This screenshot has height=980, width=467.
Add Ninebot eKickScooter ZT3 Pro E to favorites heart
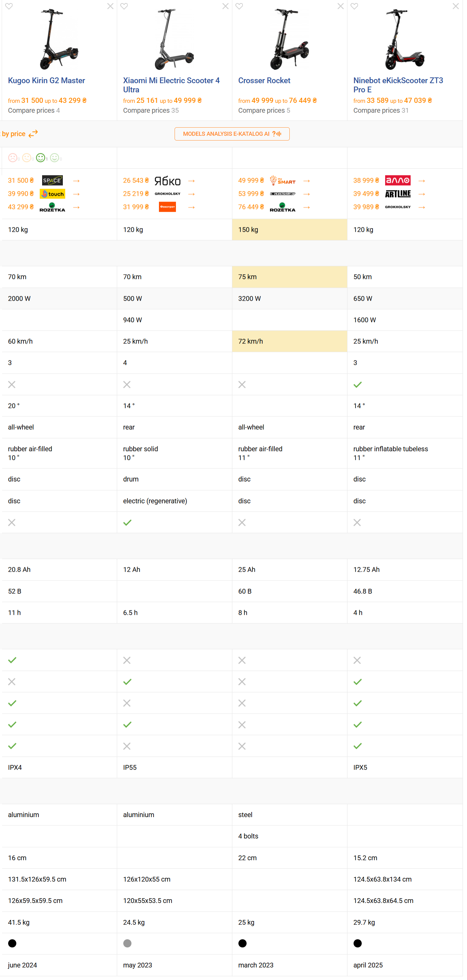tap(354, 6)
